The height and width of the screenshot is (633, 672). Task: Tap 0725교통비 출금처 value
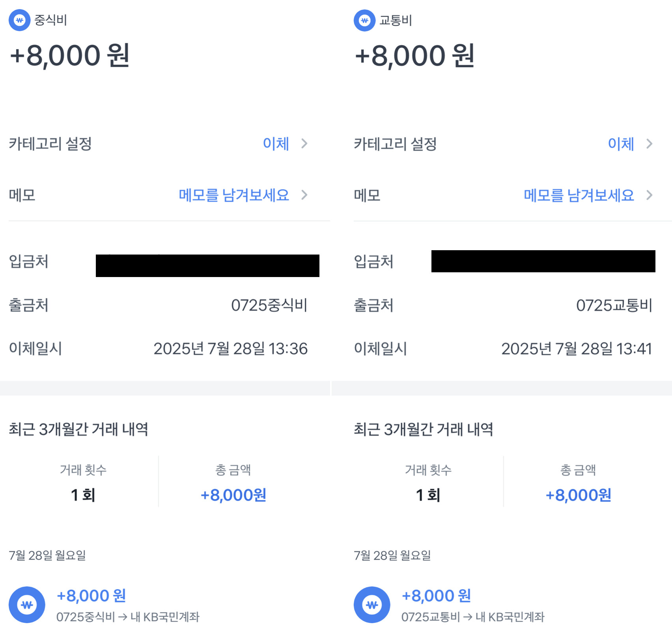614,305
